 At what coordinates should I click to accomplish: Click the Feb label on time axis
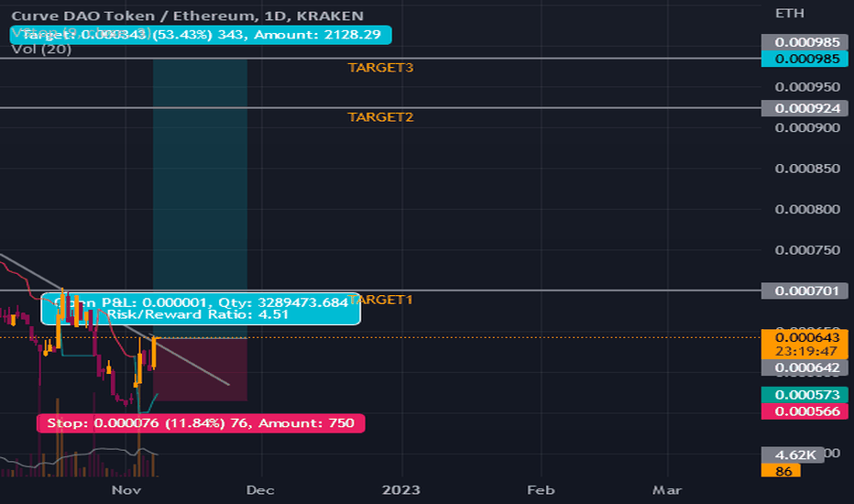(x=541, y=490)
